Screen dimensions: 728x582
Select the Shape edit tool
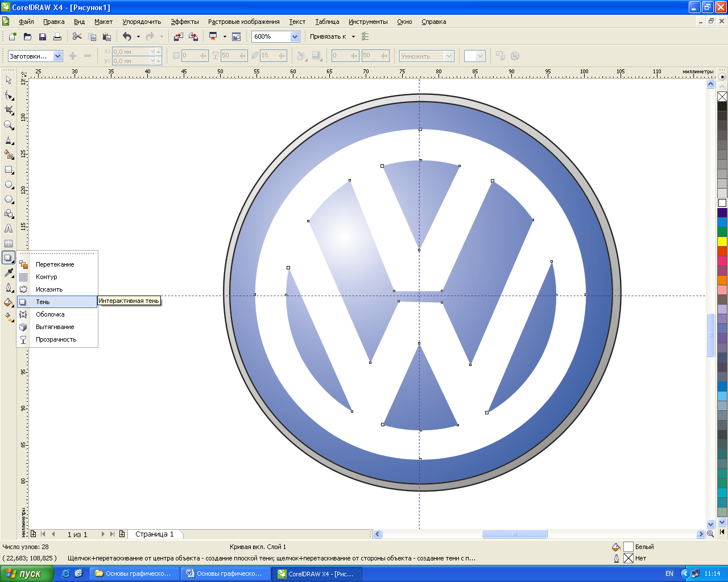[9, 95]
